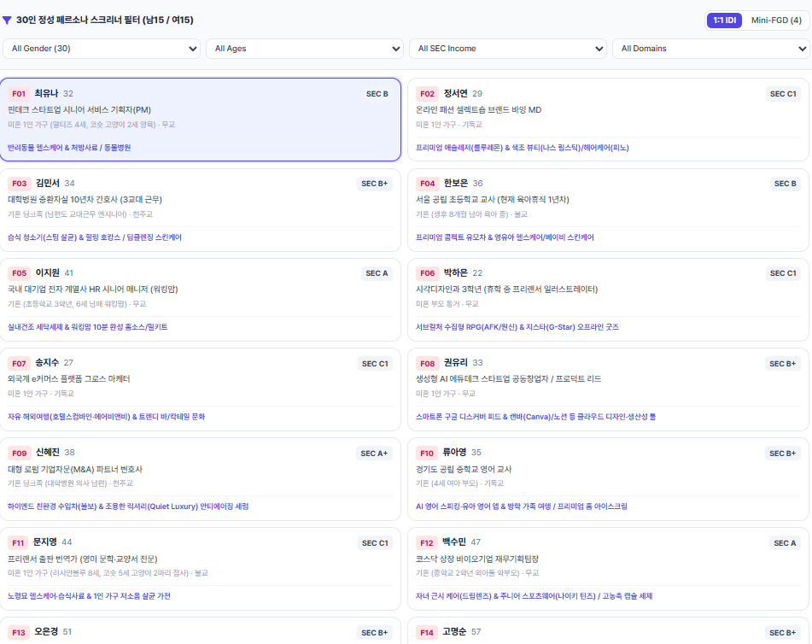The width and height of the screenshot is (812, 644).
Task: Click the SEC C1 tag on 송지수's card
Action: coord(375,364)
